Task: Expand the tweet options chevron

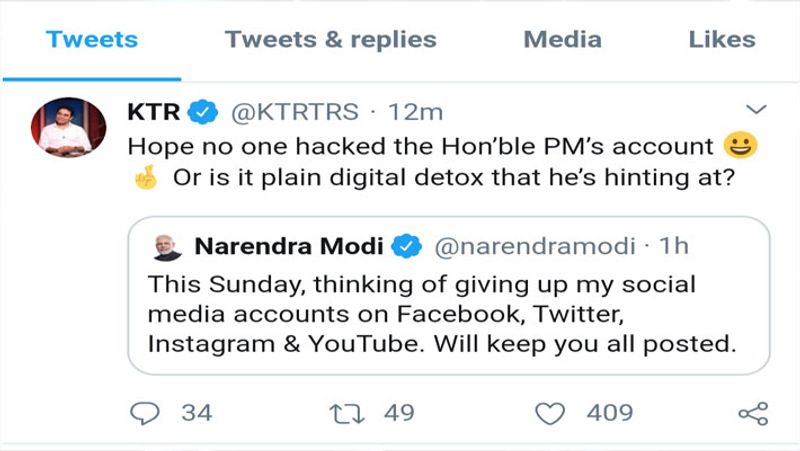Action: click(x=757, y=108)
